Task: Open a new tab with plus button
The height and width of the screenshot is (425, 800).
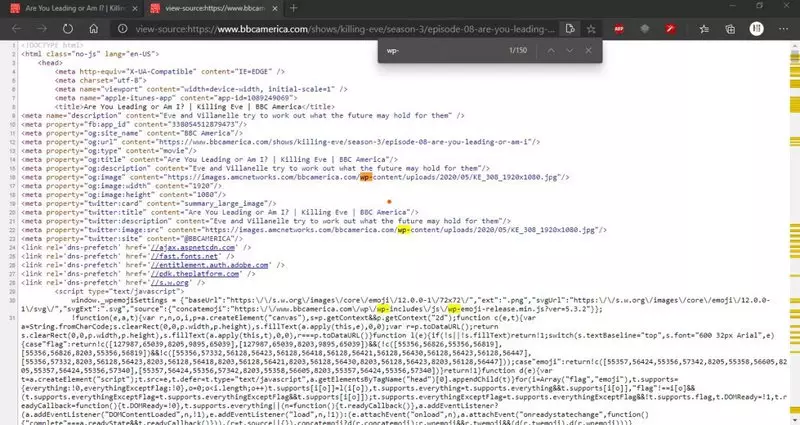Action: [294, 8]
